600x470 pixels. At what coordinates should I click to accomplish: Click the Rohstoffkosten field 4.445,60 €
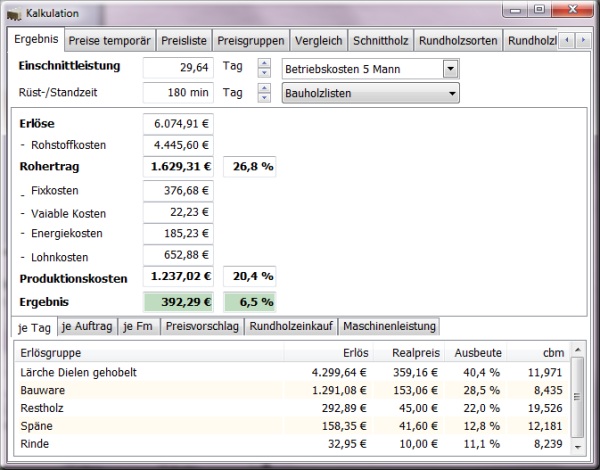tap(178, 145)
